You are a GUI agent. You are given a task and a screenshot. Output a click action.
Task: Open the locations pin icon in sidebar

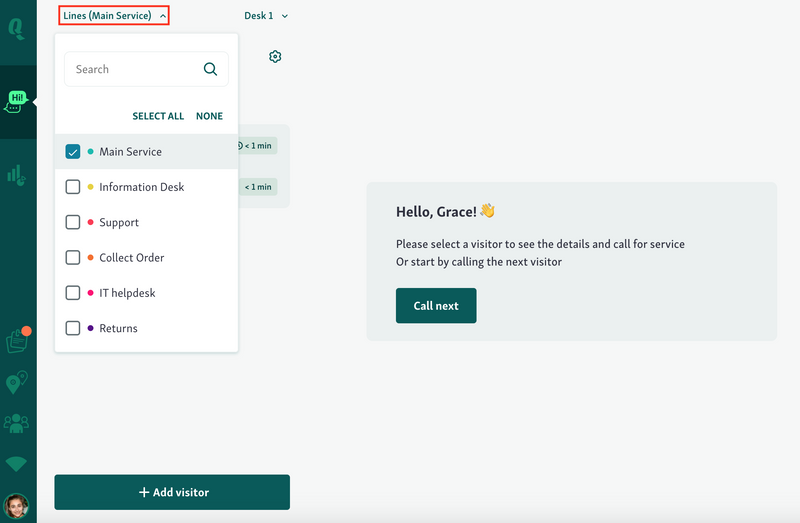(x=17, y=382)
